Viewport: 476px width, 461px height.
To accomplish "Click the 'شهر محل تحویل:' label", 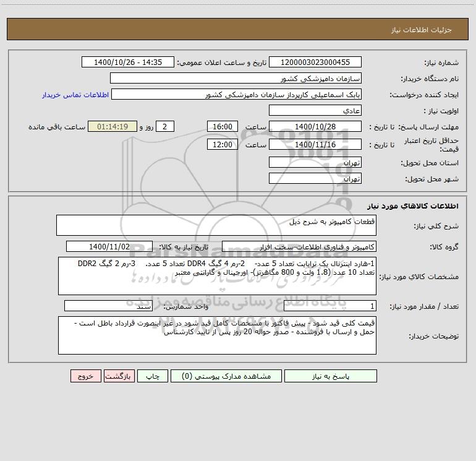I will pos(432,179).
